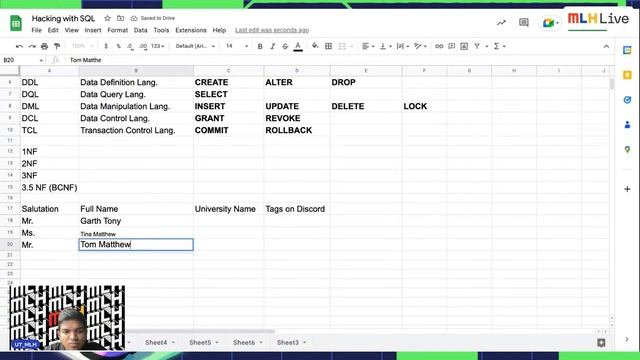Open comment history
The width and height of the screenshot is (640, 360).
point(524,23)
